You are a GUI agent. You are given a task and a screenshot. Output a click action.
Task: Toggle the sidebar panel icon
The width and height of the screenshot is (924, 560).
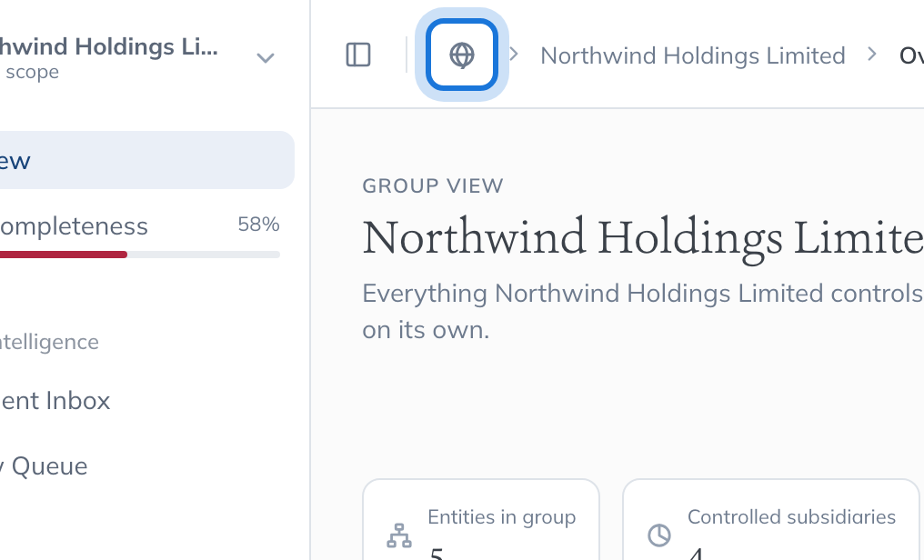[358, 55]
